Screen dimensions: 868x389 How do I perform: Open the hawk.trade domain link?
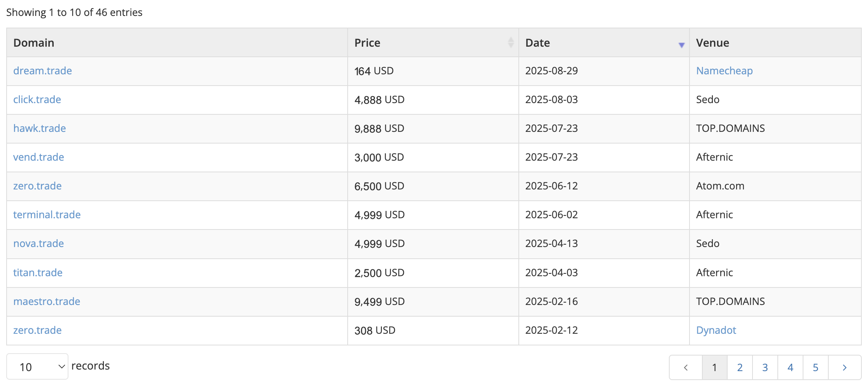pyautogui.click(x=39, y=128)
